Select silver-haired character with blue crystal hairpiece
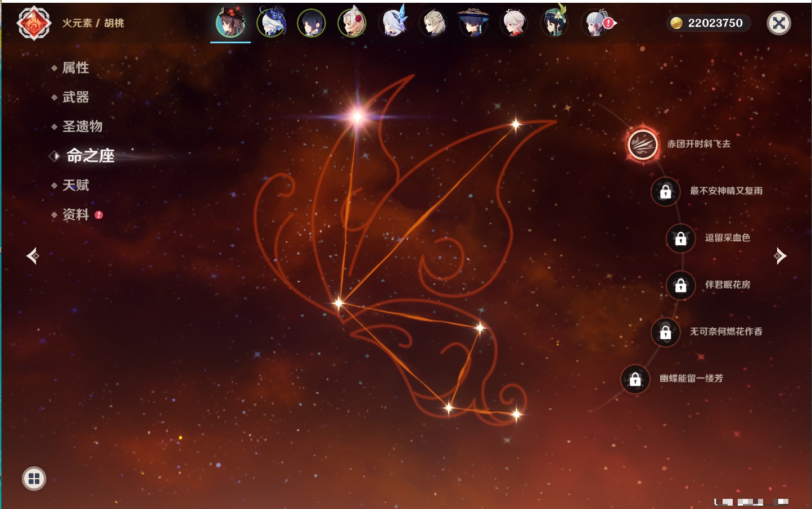The image size is (812, 509). coord(393,23)
